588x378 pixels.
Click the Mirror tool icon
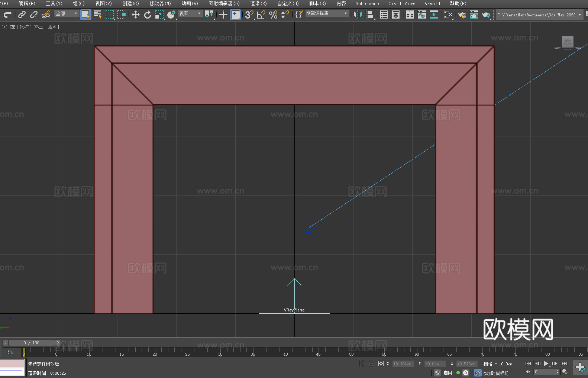coord(358,14)
